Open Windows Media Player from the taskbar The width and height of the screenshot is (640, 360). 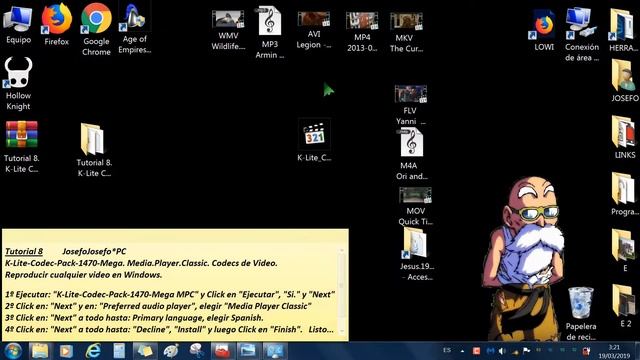66,351
